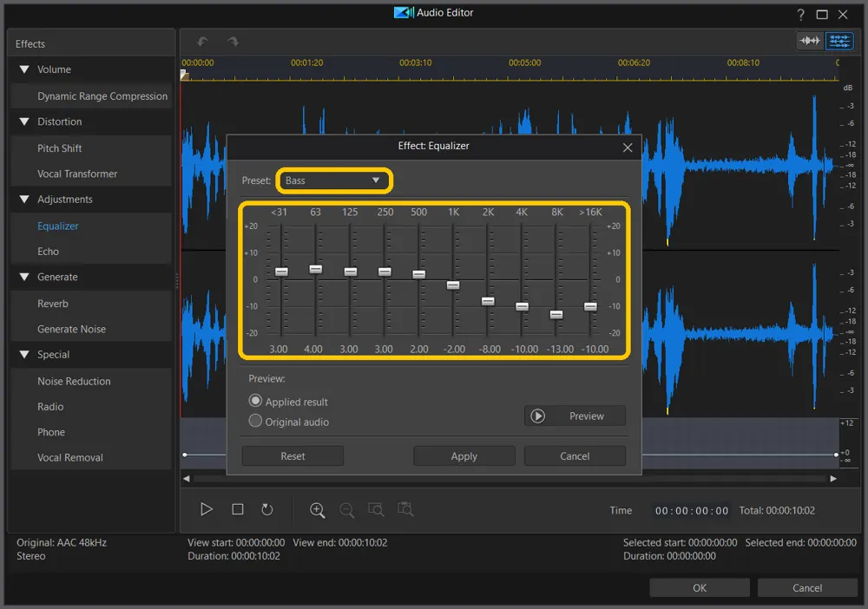Viewport: 868px width, 609px height.
Task: Play the audio in the main transport
Action: click(x=207, y=509)
